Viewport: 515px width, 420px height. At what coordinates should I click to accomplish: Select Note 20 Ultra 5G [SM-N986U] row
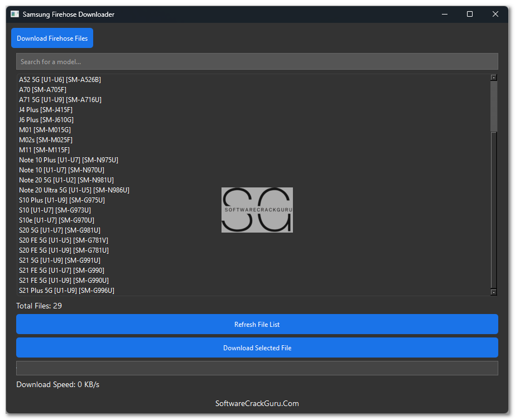click(x=74, y=190)
